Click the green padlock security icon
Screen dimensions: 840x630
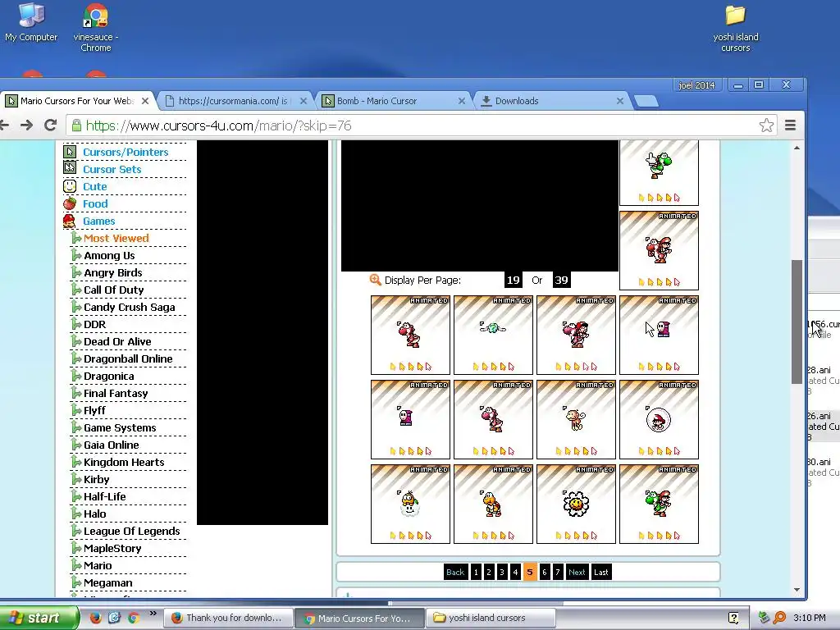coord(76,126)
